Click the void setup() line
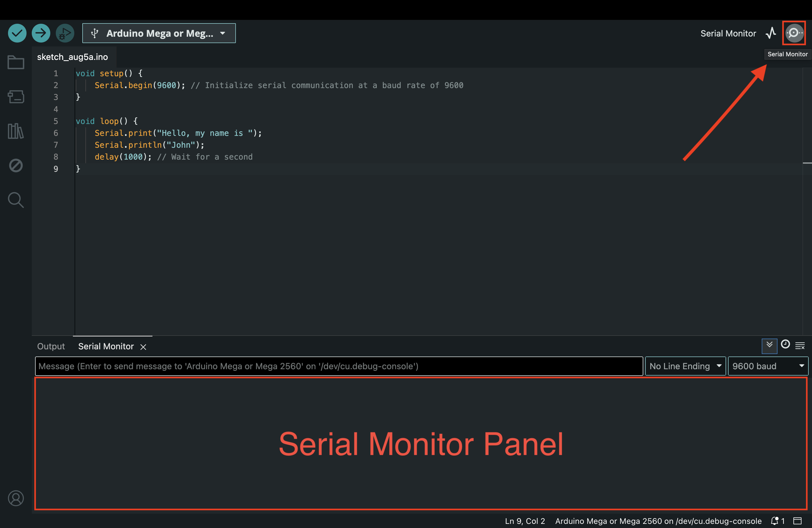 click(x=109, y=73)
